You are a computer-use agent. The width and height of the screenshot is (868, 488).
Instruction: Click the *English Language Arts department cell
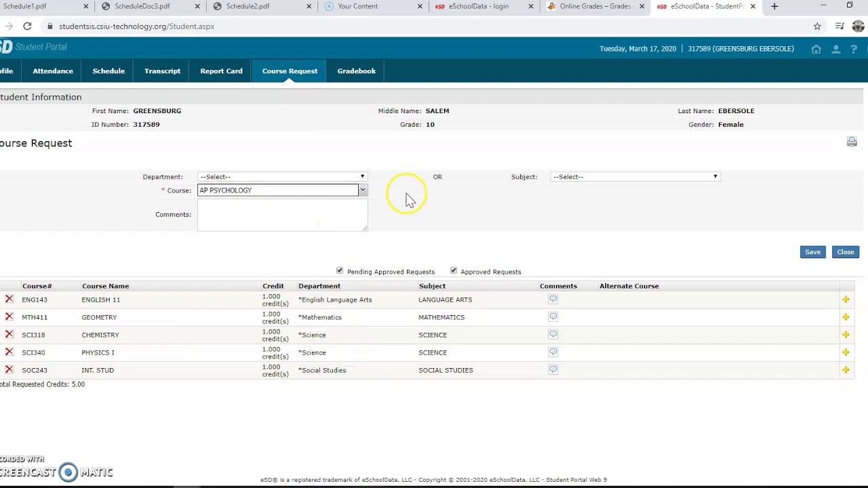pyautogui.click(x=335, y=300)
